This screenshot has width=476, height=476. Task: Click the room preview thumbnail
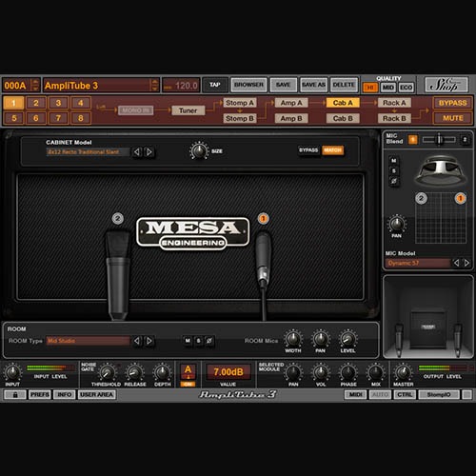pos(428,317)
